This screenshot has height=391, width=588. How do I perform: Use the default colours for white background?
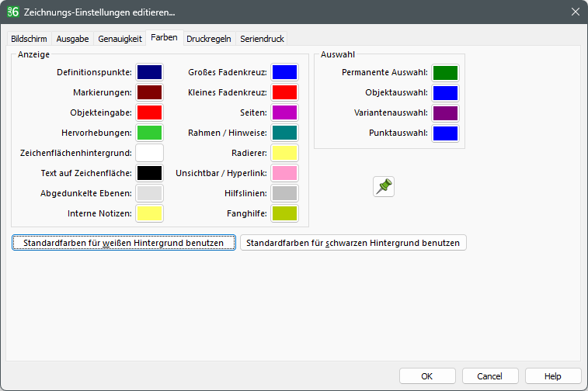124,243
